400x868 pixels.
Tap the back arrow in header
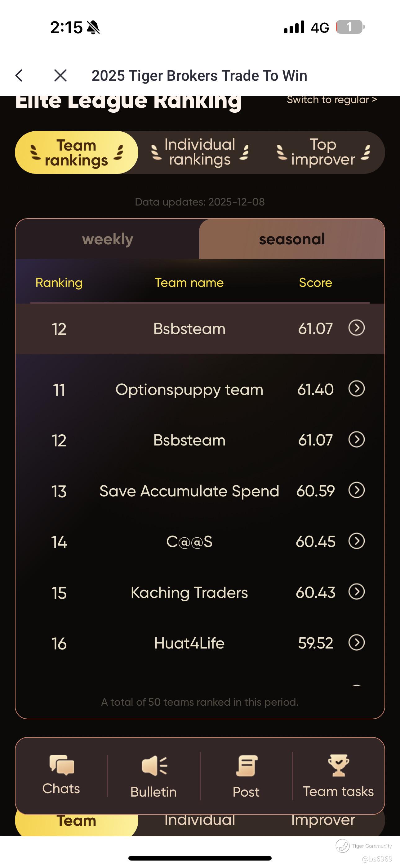(20, 75)
